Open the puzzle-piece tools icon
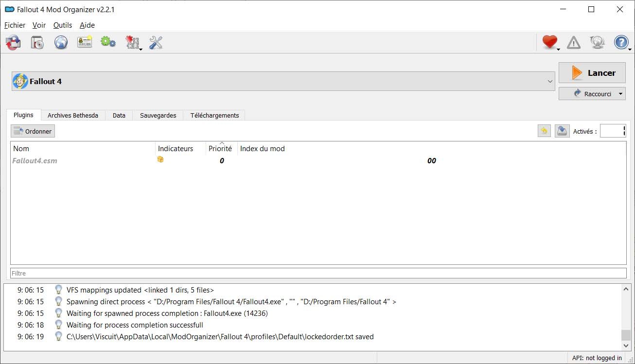Image resolution: width=635 pixels, height=364 pixels. click(x=132, y=43)
